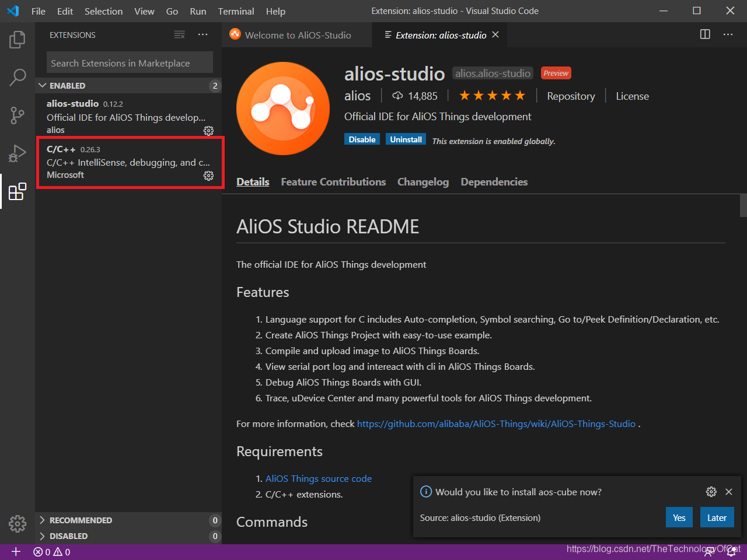Open the Selection menu
This screenshot has width=747, height=560.
click(x=103, y=11)
